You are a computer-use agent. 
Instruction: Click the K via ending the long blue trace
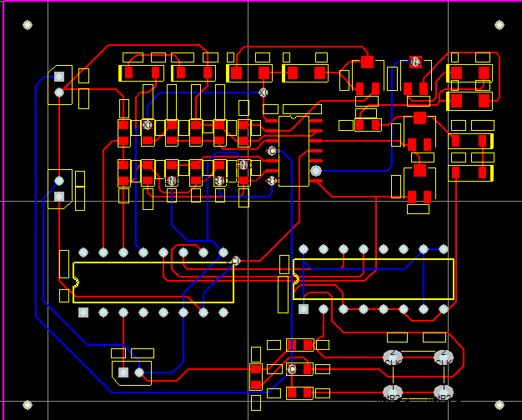tap(264, 92)
